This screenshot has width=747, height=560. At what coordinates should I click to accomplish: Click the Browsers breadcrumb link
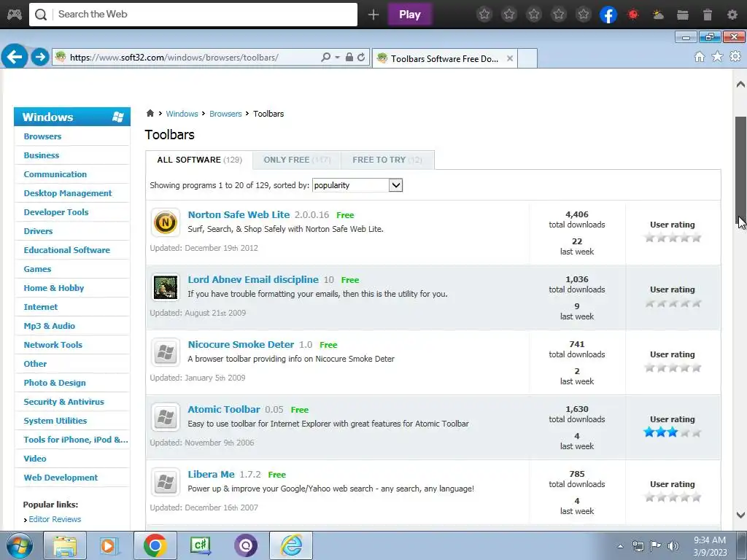click(x=225, y=114)
